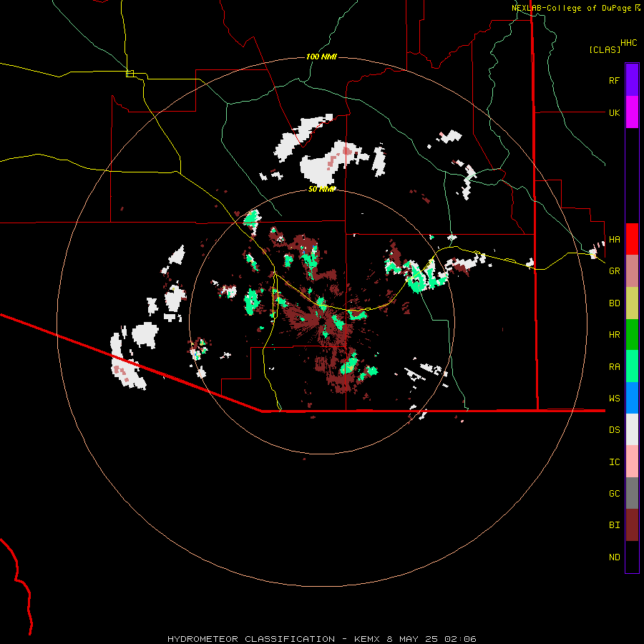Select the BI biological brown swatch
Viewport: 644px width, 644px height.
pos(632,525)
